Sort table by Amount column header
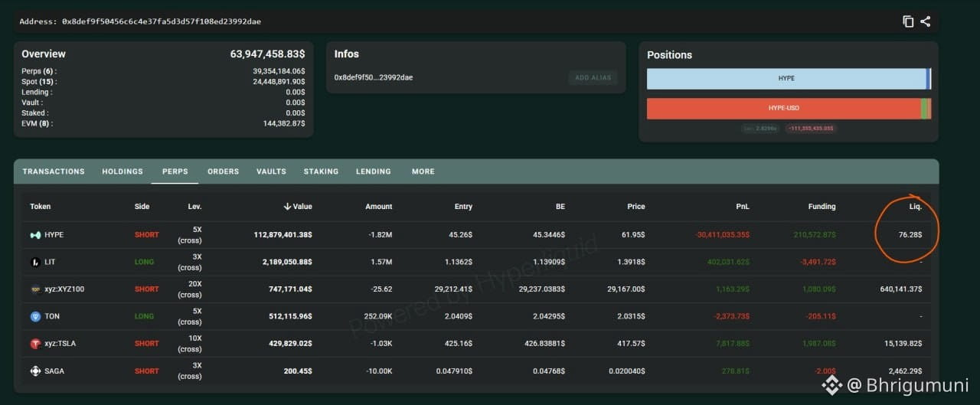This screenshot has width=980, height=405. point(379,207)
